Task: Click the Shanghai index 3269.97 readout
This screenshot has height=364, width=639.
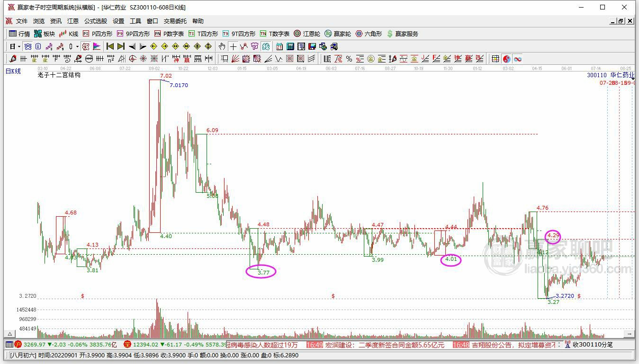Action: tap(35, 345)
